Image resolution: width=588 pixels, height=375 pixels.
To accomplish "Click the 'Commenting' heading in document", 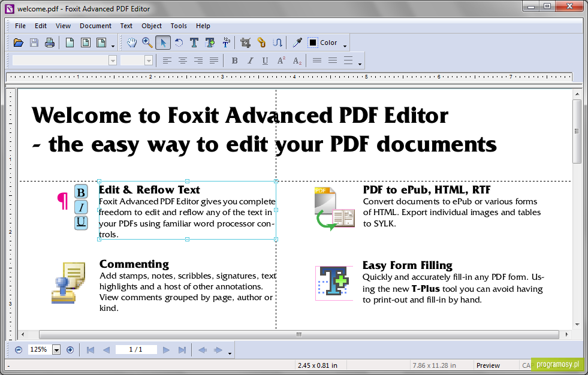I will click(134, 264).
